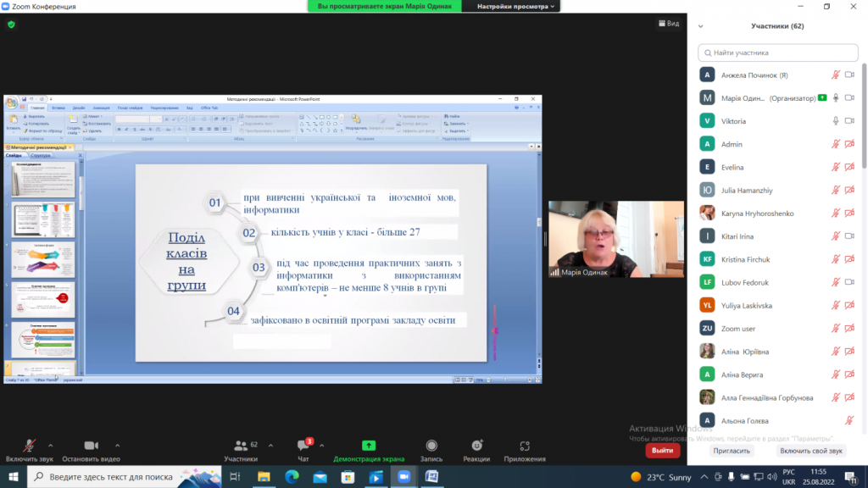The width and height of the screenshot is (868, 488).
Task: Toggle Аліна Верига's muted microphone icon
Action: [x=836, y=374]
